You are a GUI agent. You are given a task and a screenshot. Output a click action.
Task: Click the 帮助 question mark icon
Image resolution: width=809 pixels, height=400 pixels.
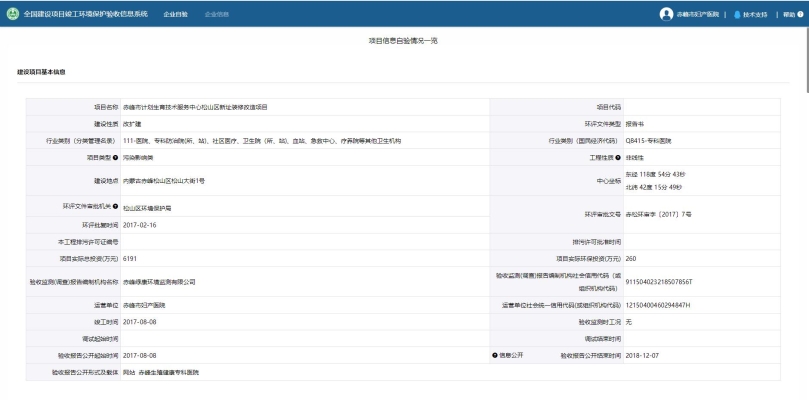point(800,14)
